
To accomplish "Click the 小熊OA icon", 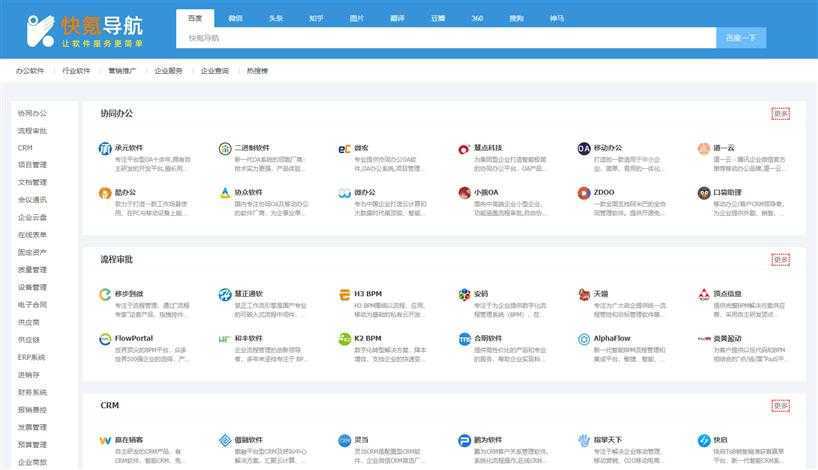I will [x=464, y=193].
